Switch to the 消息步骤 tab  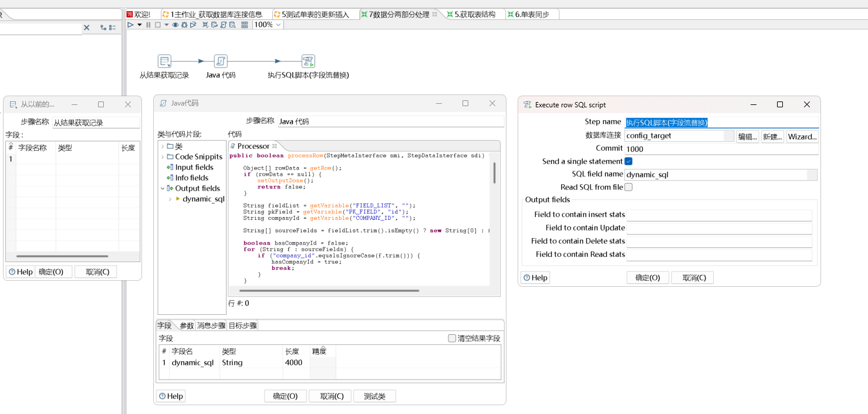[x=211, y=325]
